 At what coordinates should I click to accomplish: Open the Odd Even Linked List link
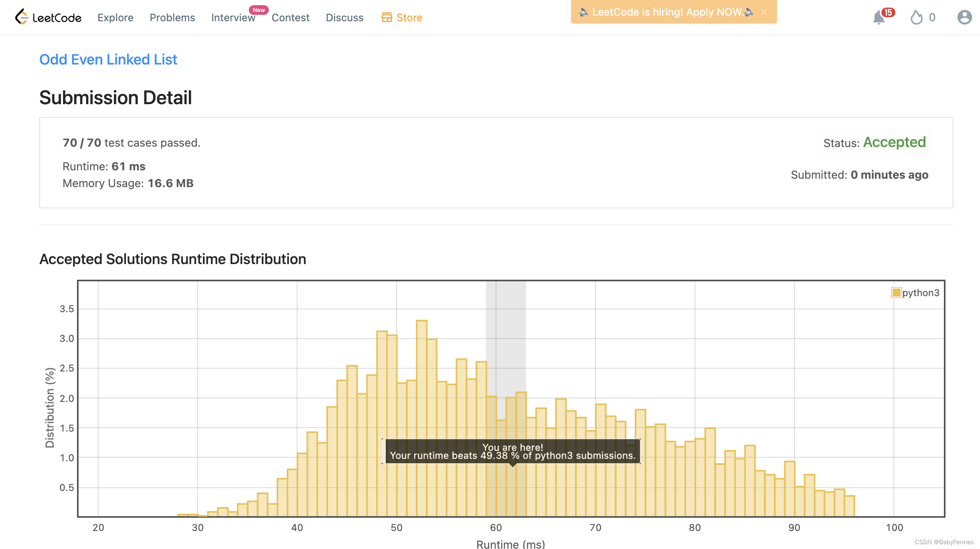point(108,59)
